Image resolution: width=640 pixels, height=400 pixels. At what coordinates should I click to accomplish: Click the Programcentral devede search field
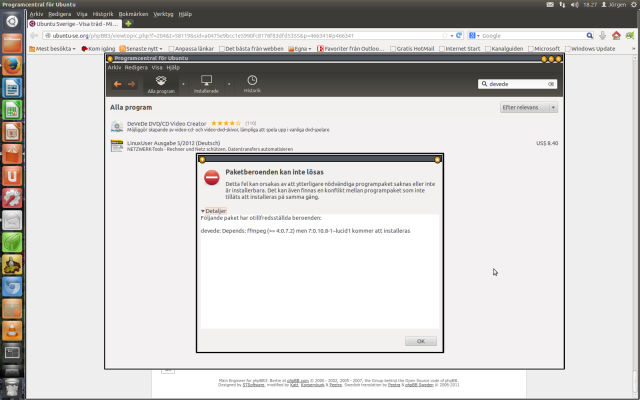coord(517,84)
